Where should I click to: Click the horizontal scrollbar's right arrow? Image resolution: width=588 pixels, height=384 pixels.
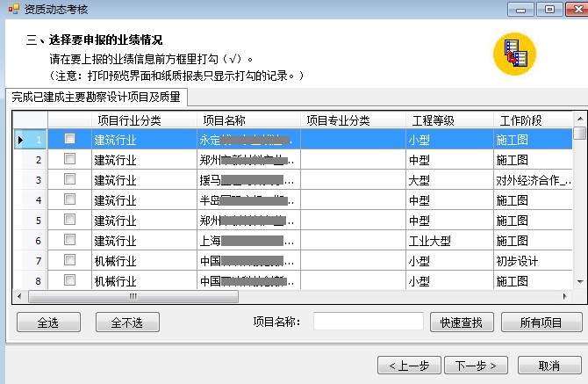568,296
